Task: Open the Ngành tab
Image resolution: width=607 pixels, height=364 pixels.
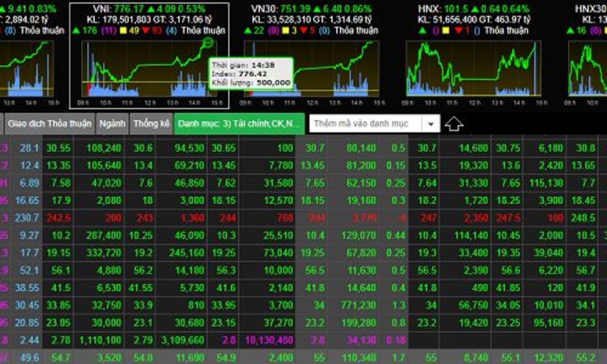Action: pyautogui.click(x=112, y=124)
